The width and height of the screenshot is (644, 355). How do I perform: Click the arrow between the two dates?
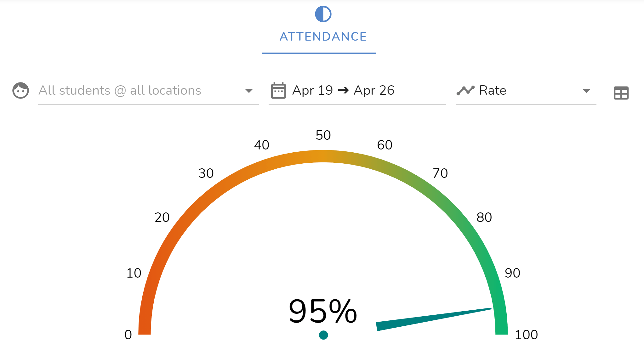(343, 91)
